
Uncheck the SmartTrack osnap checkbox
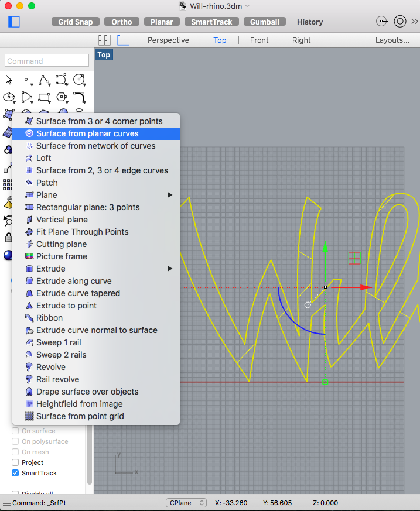point(15,473)
